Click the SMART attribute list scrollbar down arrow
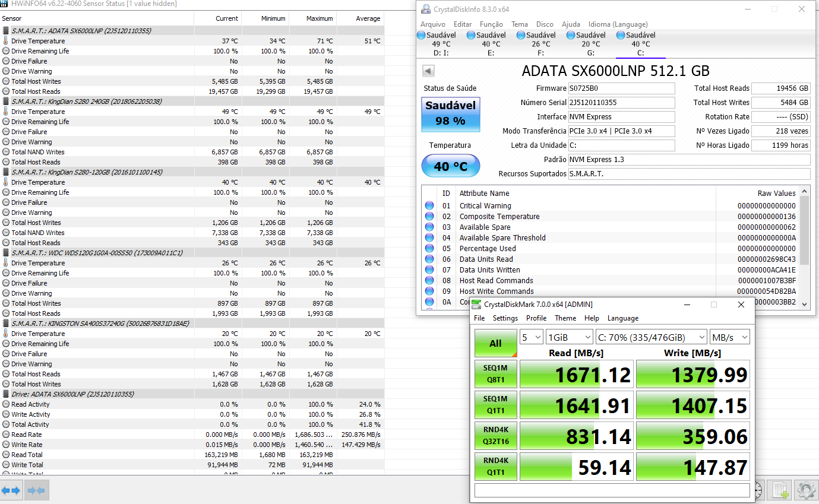Viewport: 819px width, 504px height. (805, 304)
